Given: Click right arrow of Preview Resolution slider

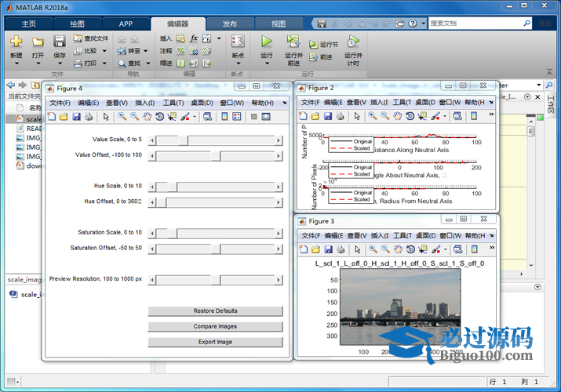Looking at the screenshot, I should (x=279, y=280).
